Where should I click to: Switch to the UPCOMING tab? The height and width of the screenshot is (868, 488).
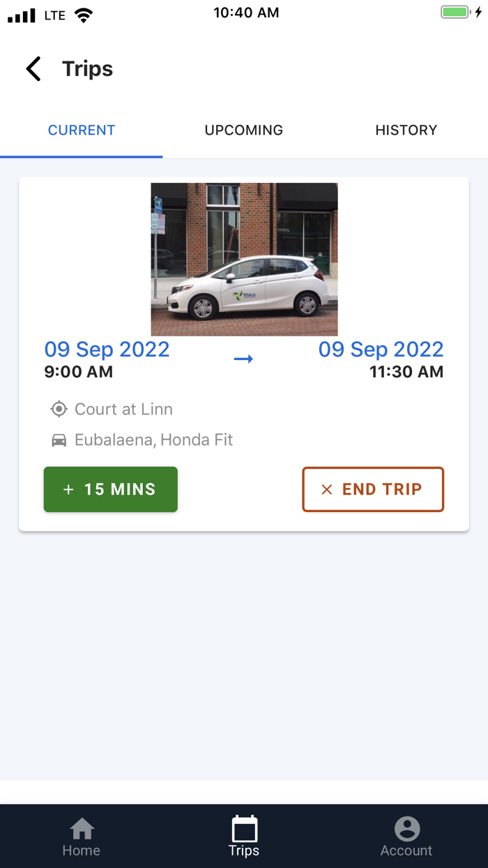click(243, 130)
